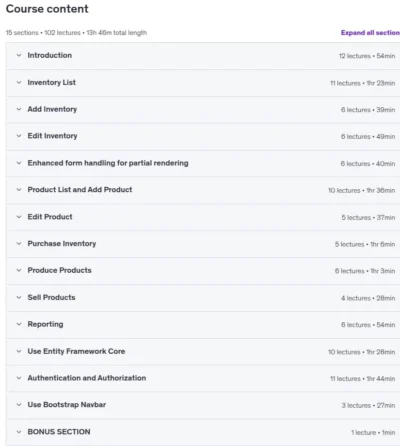Expand the Reporting section chevron
This screenshot has width=400, height=446.
pos(19,324)
